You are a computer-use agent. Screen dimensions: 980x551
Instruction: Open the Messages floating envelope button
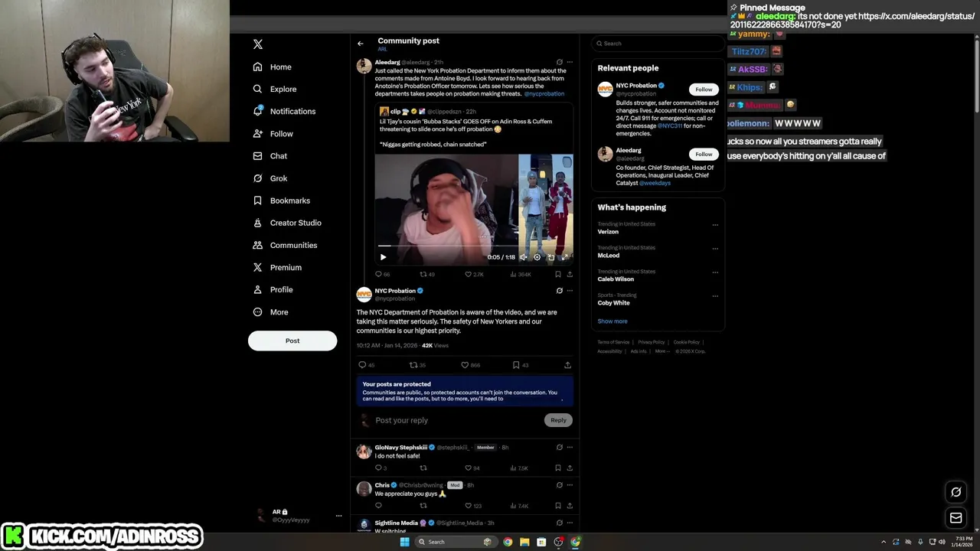(955, 518)
